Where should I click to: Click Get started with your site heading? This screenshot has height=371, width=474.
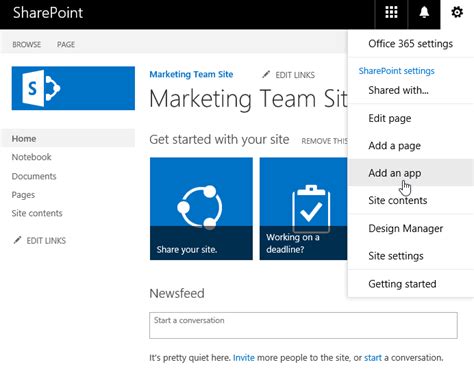point(219,139)
